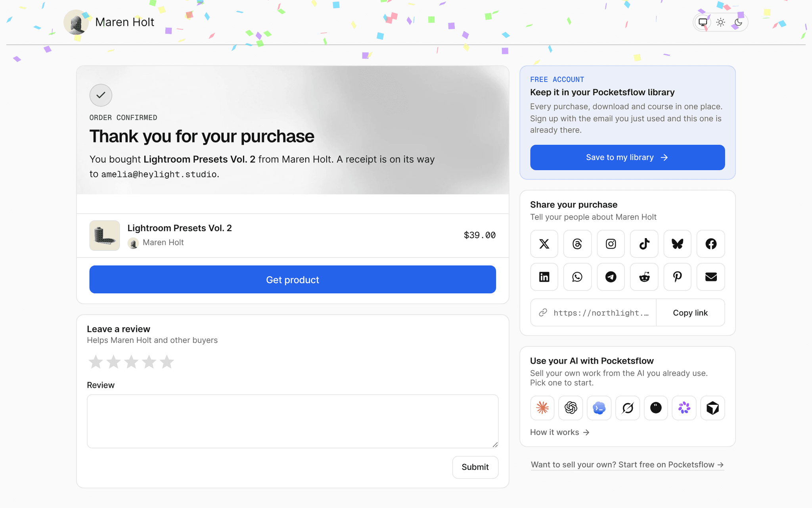Open the Lightroom Presets product thumbnail
This screenshot has height=508, width=812.
[105, 235]
